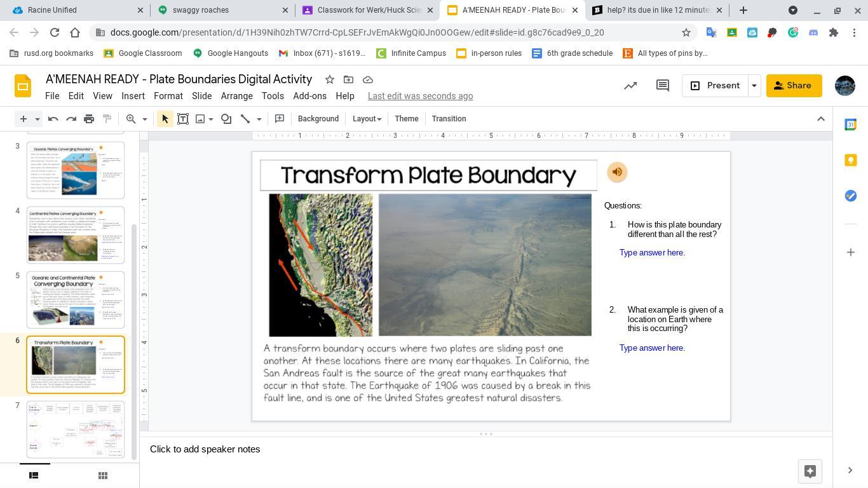868x488 pixels.
Task: Switch to filmstrip view
Action: [34, 475]
